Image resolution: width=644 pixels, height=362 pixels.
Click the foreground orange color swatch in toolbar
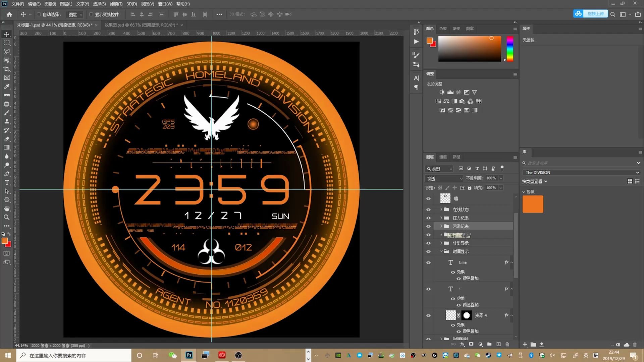click(5, 241)
